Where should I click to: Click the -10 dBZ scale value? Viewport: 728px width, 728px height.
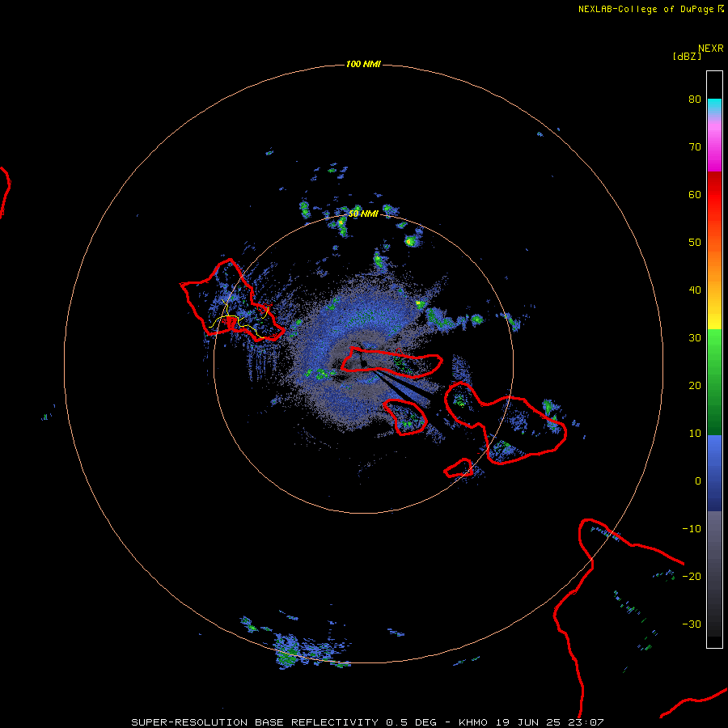(692, 529)
